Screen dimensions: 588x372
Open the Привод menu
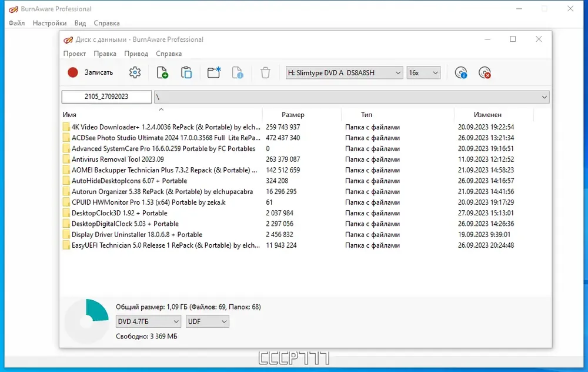pyautogui.click(x=136, y=54)
